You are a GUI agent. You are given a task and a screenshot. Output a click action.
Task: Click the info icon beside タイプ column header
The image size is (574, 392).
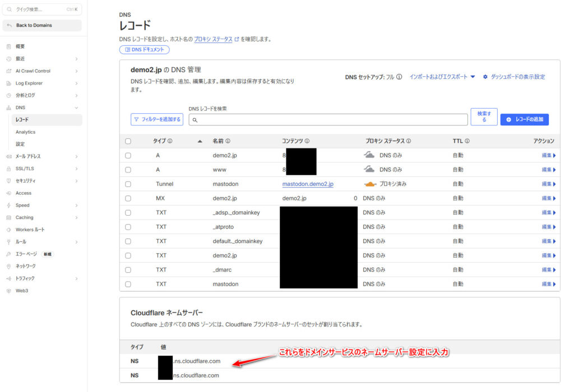(170, 141)
